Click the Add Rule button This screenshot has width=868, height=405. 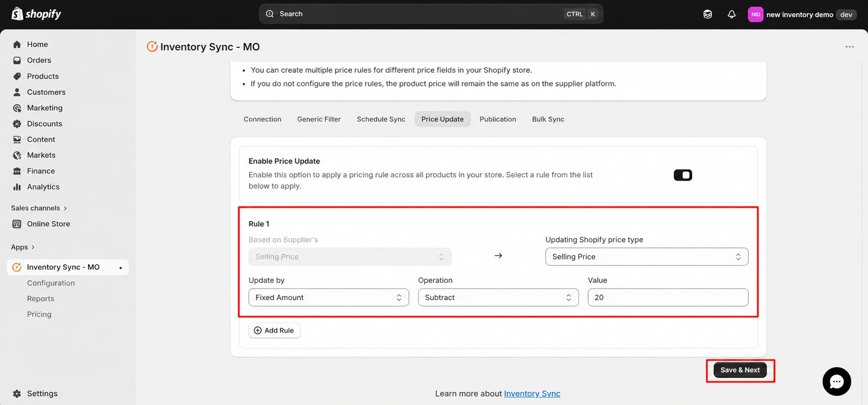274,330
